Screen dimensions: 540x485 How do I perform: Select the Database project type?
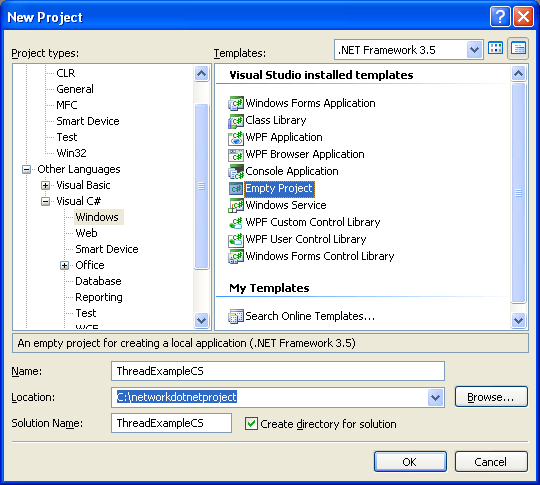(98, 281)
